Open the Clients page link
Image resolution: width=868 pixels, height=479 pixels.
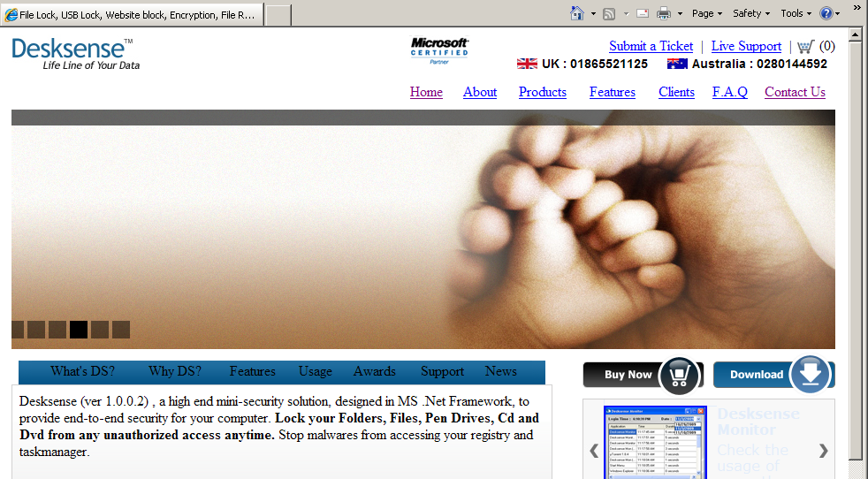point(676,92)
